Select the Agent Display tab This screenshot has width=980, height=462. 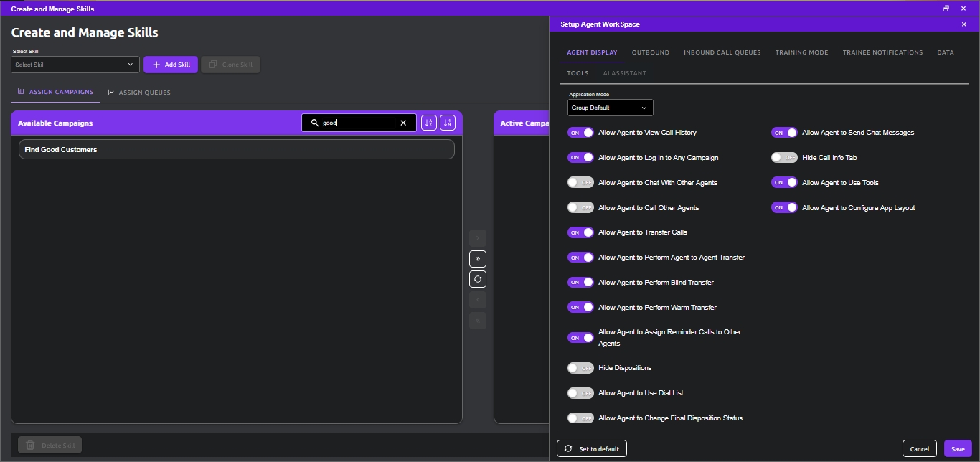592,52
